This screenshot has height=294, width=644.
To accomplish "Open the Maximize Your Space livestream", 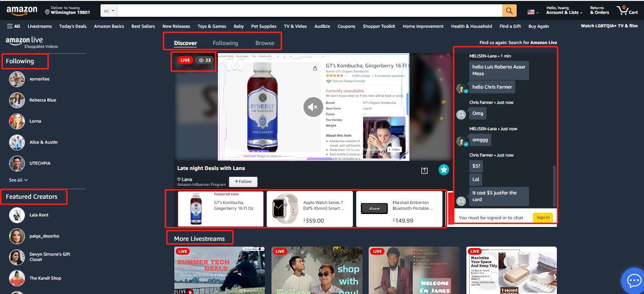I will click(512, 271).
